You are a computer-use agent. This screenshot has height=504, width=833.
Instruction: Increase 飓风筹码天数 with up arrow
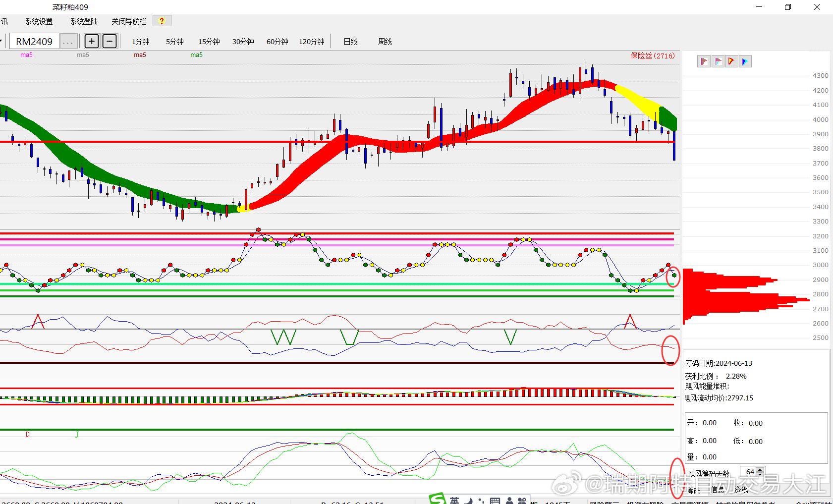click(x=760, y=469)
